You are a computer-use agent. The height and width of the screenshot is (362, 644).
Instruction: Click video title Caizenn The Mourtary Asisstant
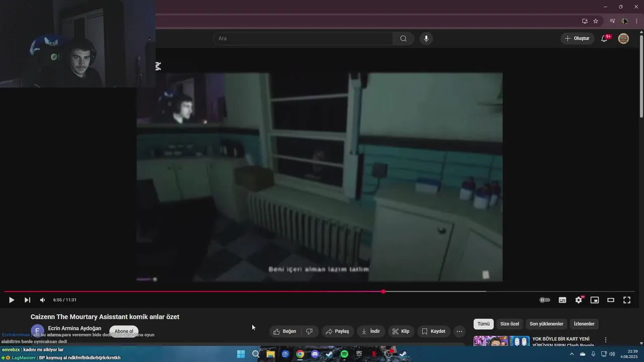(x=105, y=317)
